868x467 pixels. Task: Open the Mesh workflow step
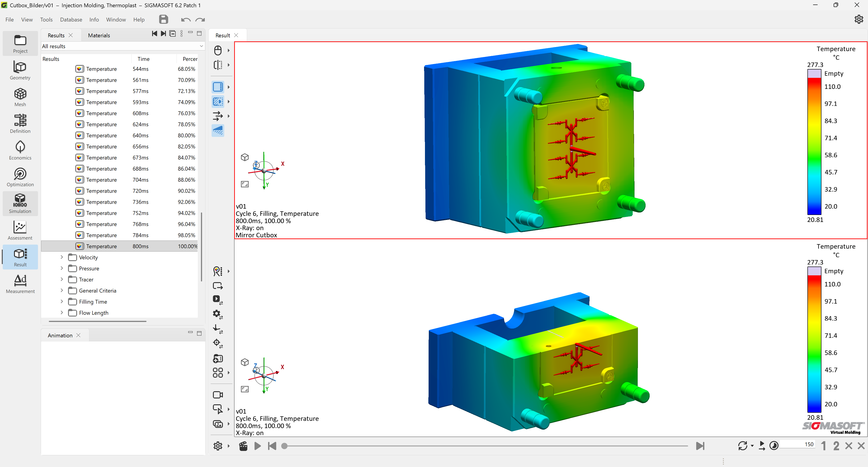point(20,97)
